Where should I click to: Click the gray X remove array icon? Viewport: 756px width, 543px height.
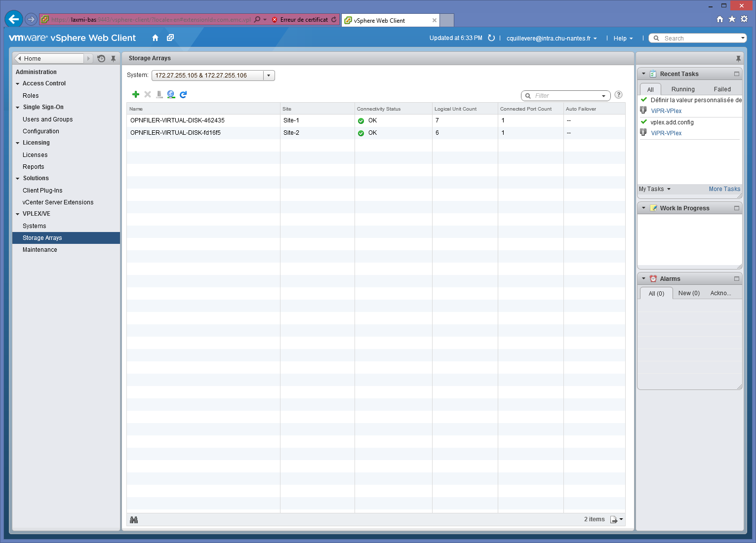[148, 94]
